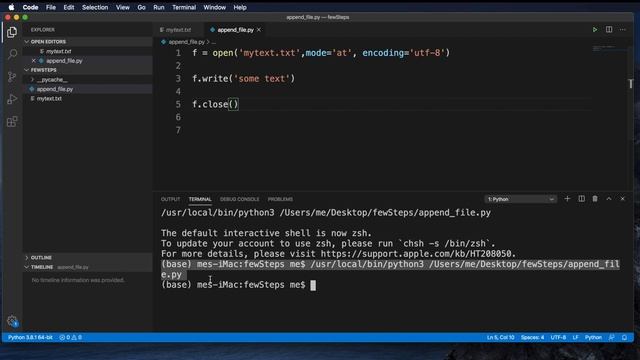Screen dimensions: 640x360
Task: Run Python file with the play icon
Action: click(595, 29)
